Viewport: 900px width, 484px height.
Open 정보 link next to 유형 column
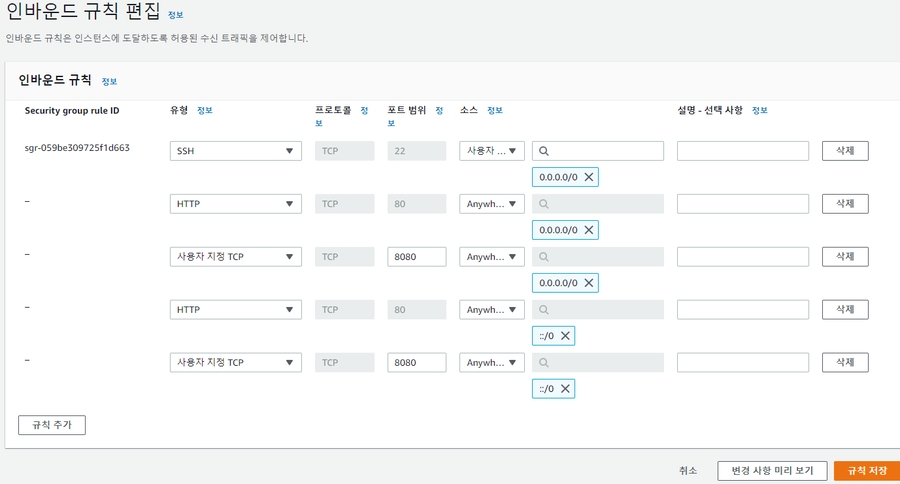205,110
